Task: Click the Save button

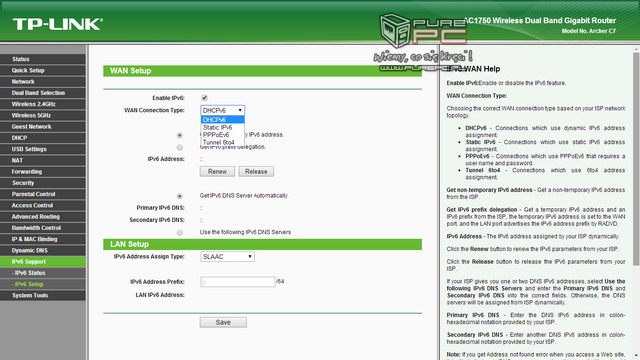Action: [x=223, y=322]
